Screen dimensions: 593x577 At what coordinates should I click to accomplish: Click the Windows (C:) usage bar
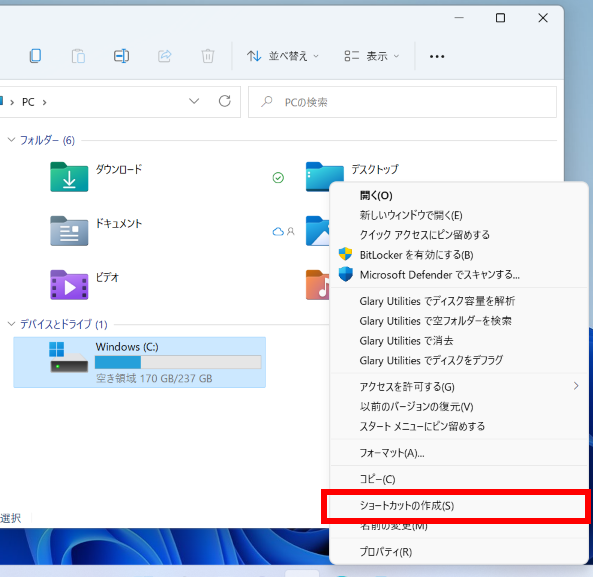point(178,362)
